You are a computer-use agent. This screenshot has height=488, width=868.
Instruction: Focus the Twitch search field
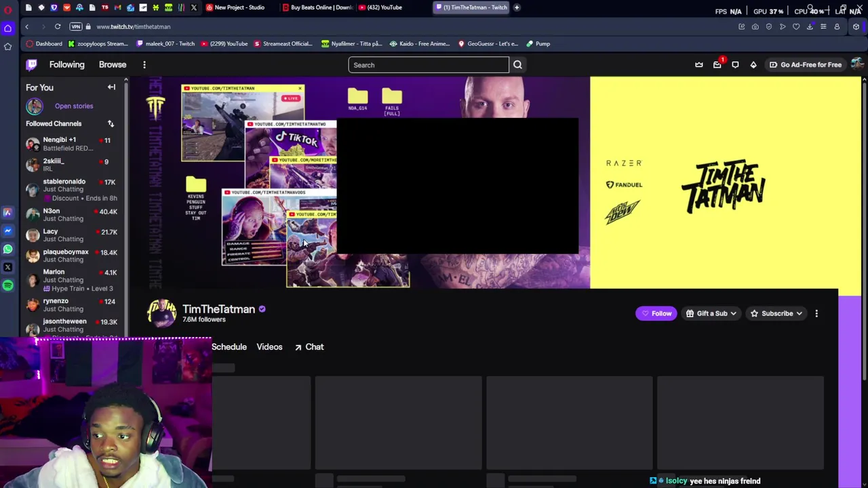coord(429,65)
